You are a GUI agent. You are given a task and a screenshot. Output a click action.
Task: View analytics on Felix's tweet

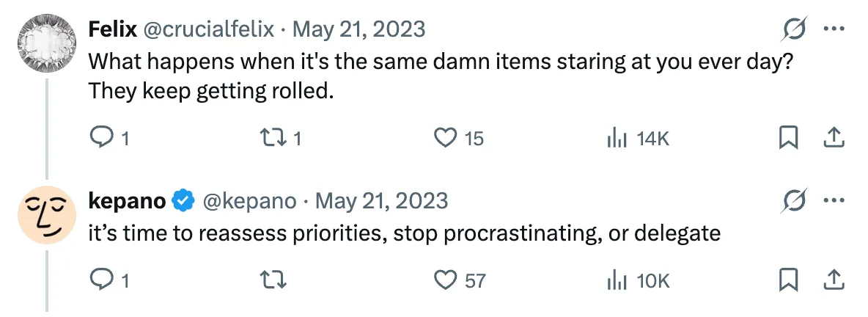[614, 137]
